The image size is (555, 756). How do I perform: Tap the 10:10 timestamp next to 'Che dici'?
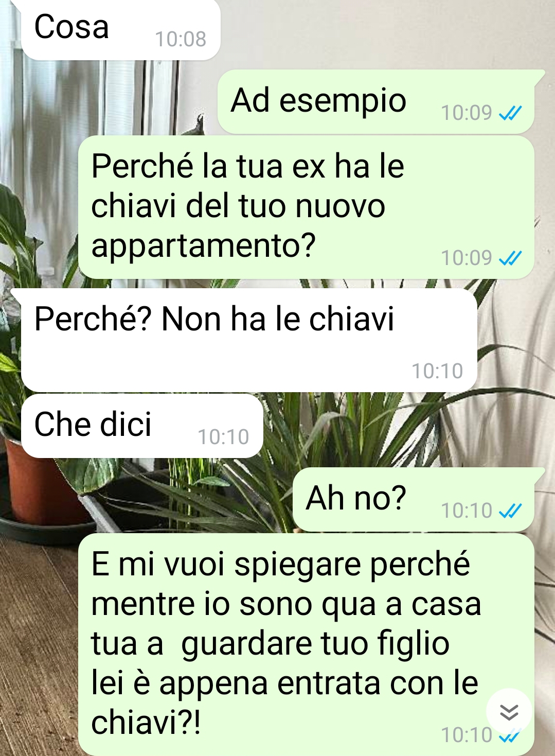pos(223,437)
